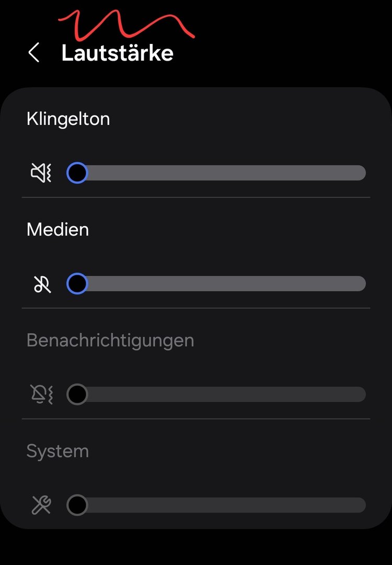Click the middle of the Benachrichtigungen slider track
Image resolution: width=392 pixels, height=565 pixels.
pyautogui.click(x=216, y=394)
